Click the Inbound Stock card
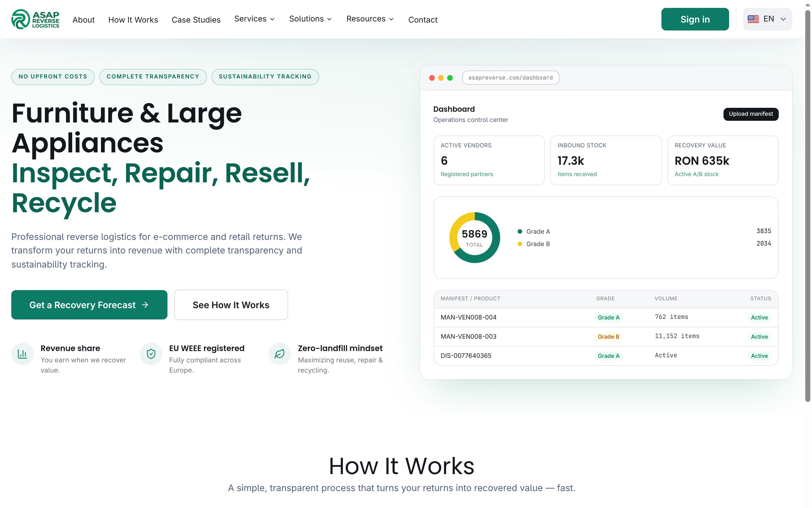812x508 pixels. (x=606, y=160)
